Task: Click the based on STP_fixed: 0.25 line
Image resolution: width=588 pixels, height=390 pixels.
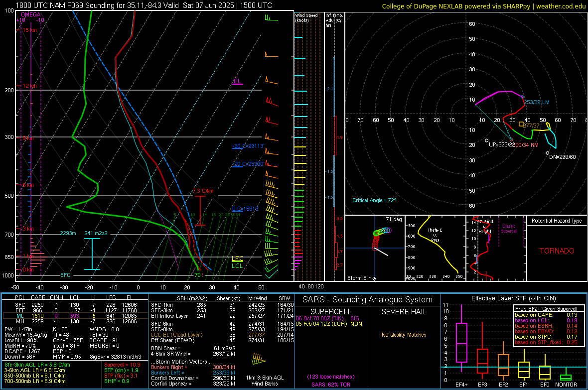Action: tap(546, 342)
